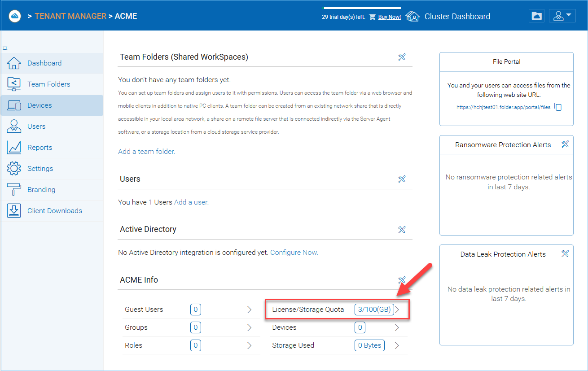Click the Settings gear icon

pyautogui.click(x=14, y=169)
